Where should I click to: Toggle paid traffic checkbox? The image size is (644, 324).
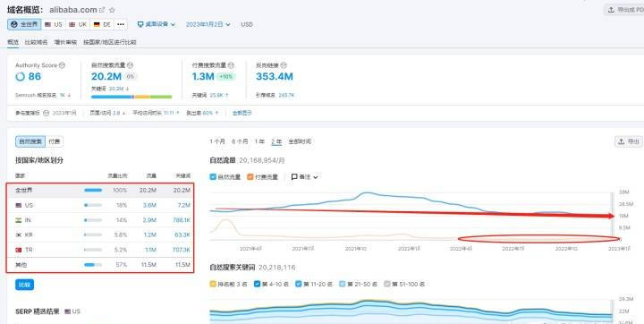pyautogui.click(x=250, y=177)
